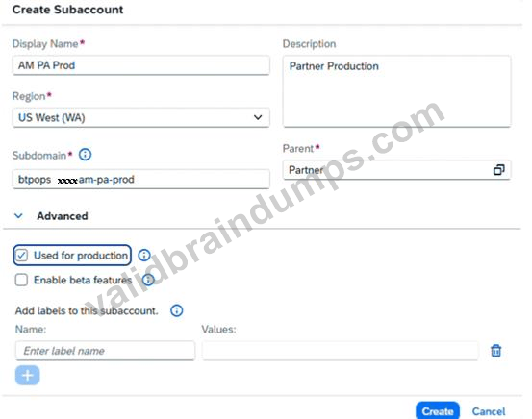
Task: Click the label Values input field
Action: (341, 351)
